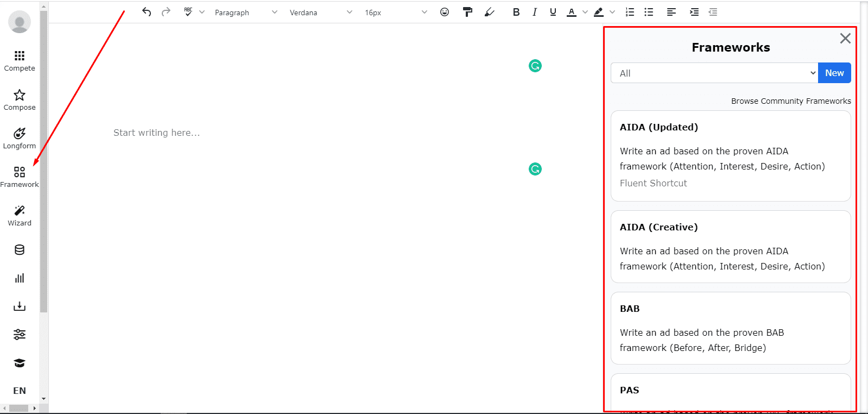
Task: Open Browse Community Frameworks link
Action: (x=791, y=101)
